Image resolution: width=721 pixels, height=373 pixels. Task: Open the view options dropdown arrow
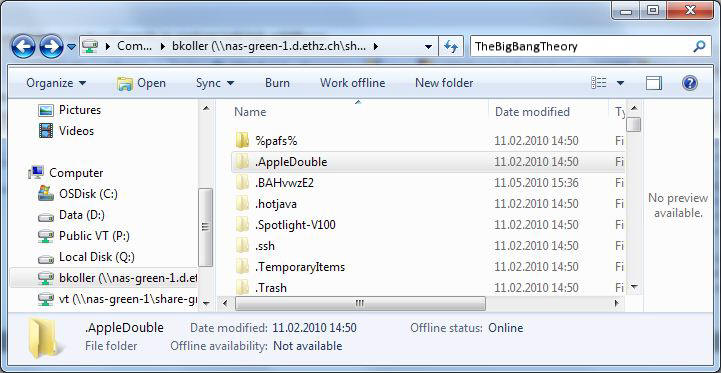(x=620, y=83)
